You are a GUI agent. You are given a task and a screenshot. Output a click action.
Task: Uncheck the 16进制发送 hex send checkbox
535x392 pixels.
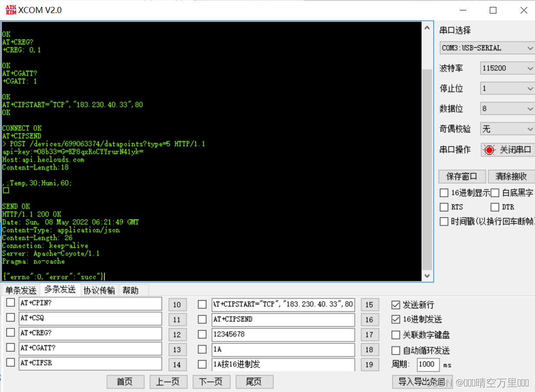395,319
